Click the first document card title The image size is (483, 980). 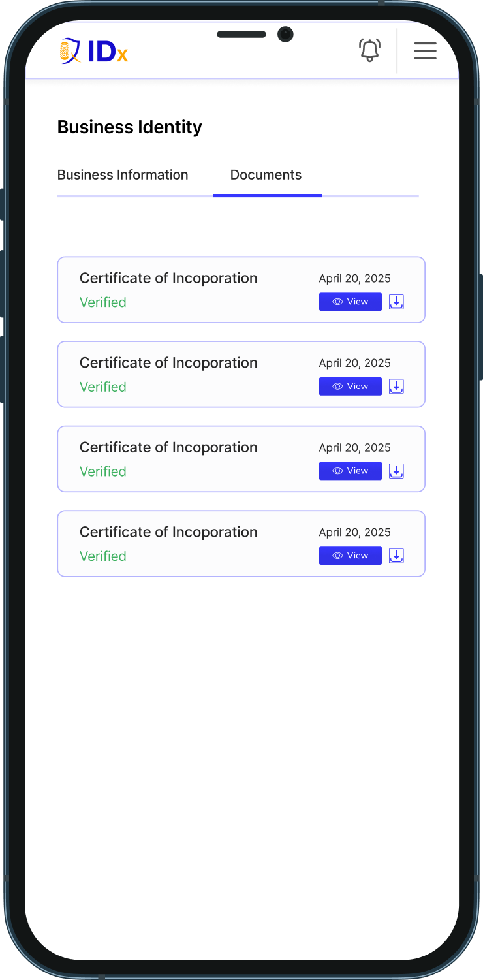click(x=168, y=278)
